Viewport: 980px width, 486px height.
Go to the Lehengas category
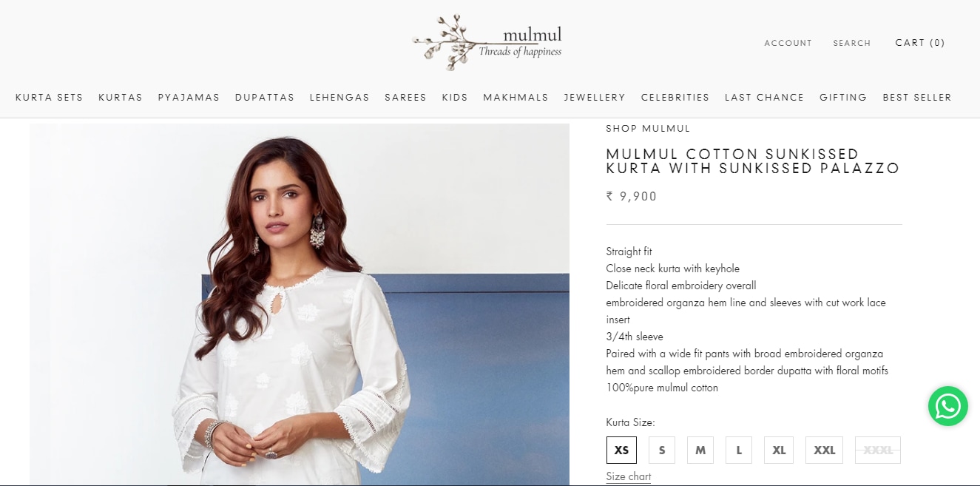pos(339,98)
